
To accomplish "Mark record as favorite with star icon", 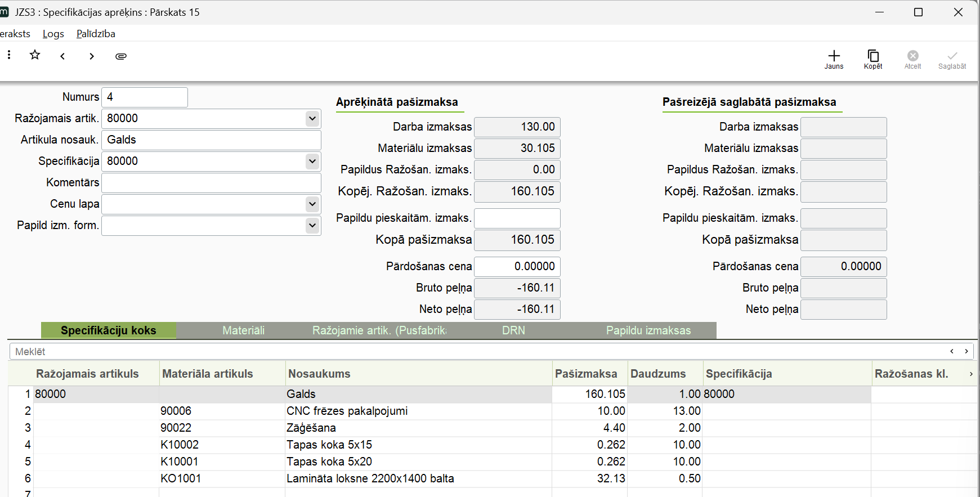I will (x=35, y=55).
